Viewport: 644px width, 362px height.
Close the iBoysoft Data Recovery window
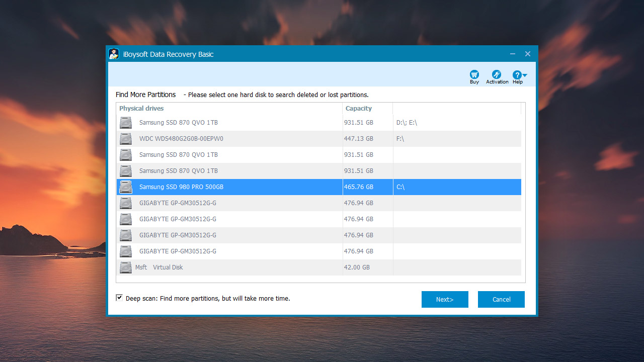[528, 54]
